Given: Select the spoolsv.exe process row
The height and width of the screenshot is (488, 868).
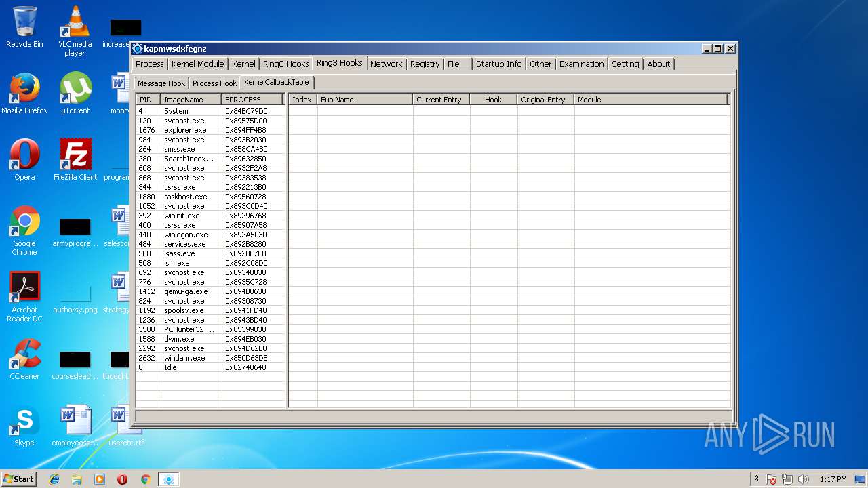Looking at the screenshot, I should [x=210, y=310].
